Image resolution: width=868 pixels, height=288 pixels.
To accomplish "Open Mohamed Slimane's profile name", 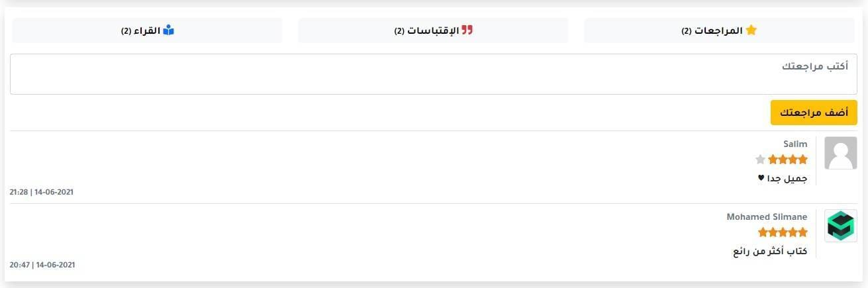I will tap(767, 216).
